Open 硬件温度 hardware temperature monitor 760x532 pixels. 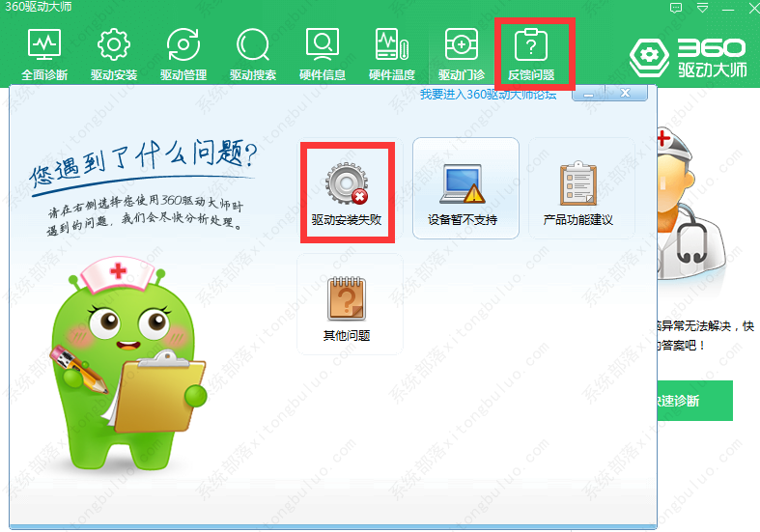(x=392, y=54)
